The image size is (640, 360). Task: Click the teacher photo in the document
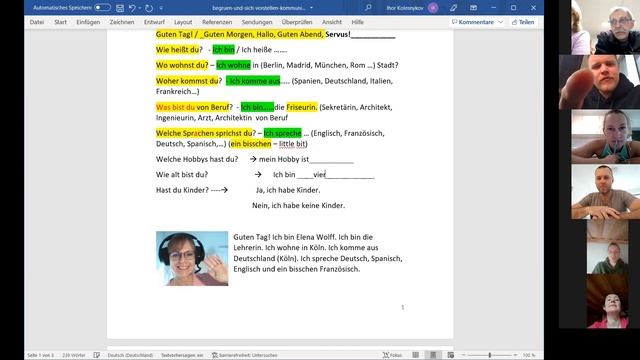click(x=192, y=258)
